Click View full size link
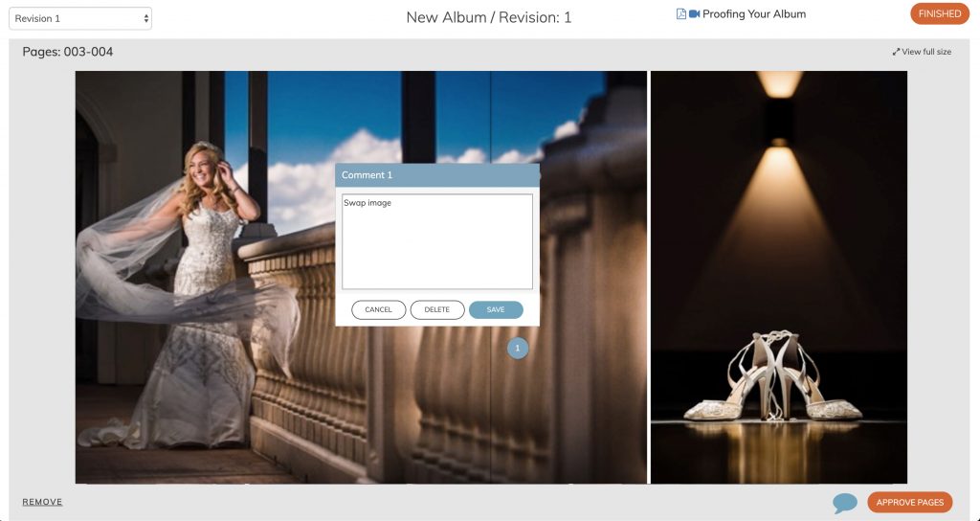Image resolution: width=980 pixels, height=521 pixels. [926, 52]
